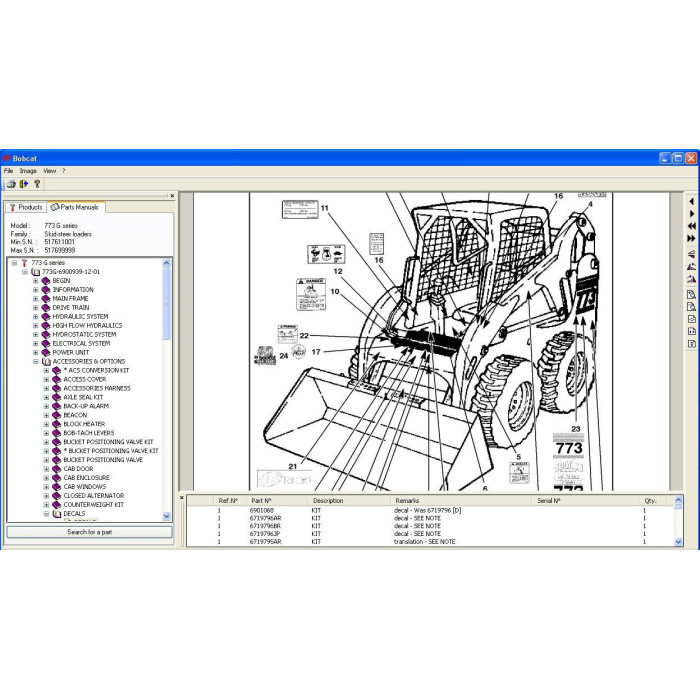The image size is (700, 700).
Task: Click the fit-height page icon with vertical arrow
Action: click(x=691, y=344)
